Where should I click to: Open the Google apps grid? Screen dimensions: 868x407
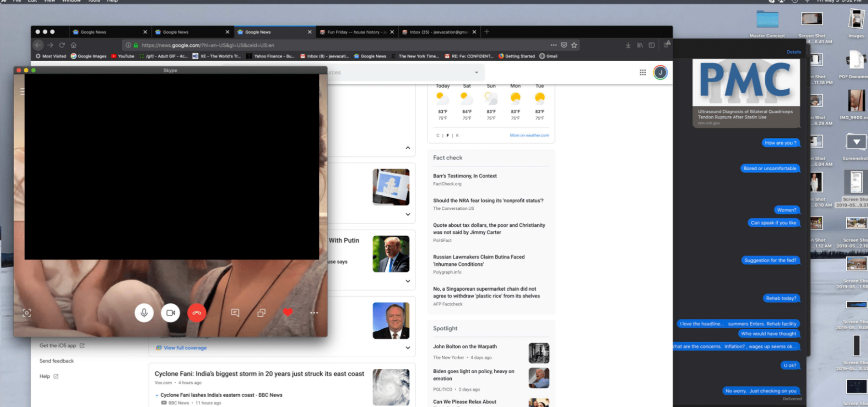(x=642, y=72)
